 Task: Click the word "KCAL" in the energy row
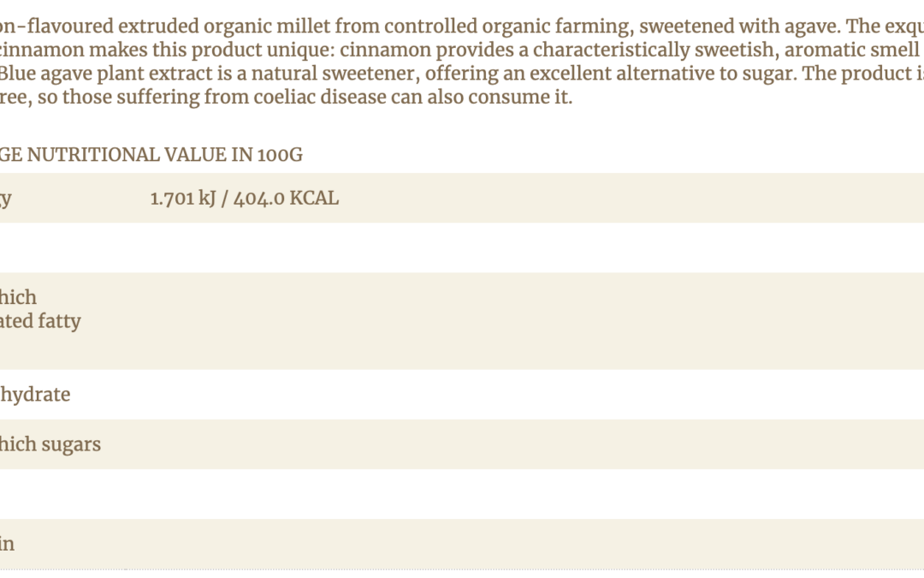click(314, 199)
